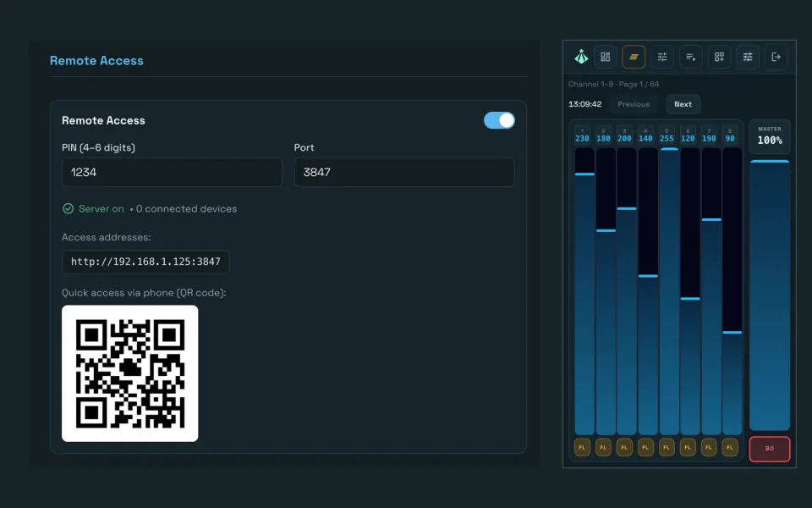The height and width of the screenshot is (508, 812).
Task: Click the blue Remote Access section heading
Action: 96,61
